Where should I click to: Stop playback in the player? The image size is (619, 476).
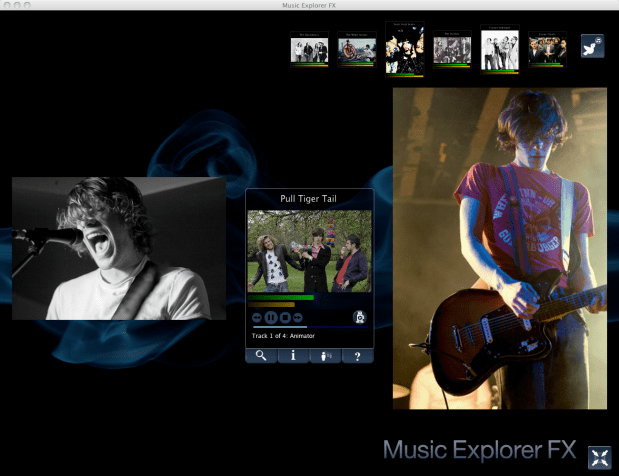pos(284,316)
